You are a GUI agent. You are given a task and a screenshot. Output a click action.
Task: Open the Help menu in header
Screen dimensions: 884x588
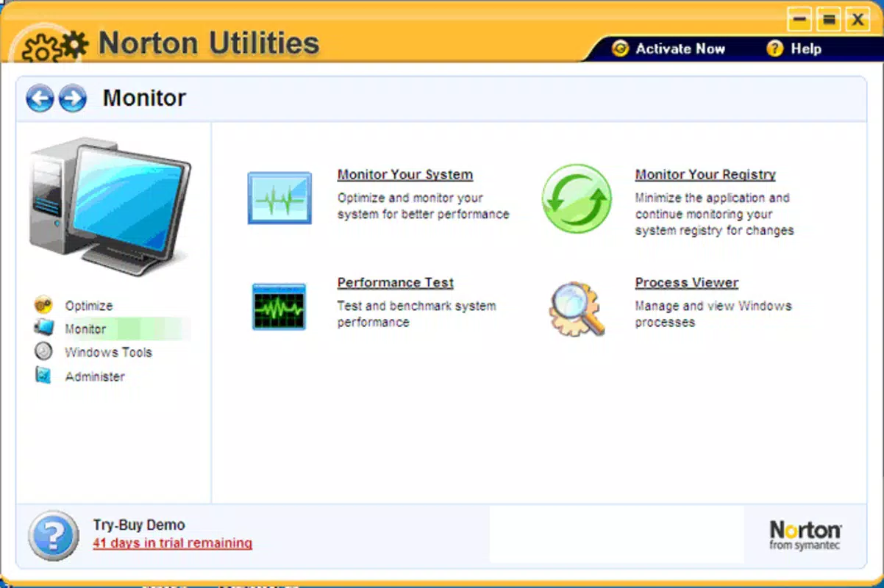[806, 49]
